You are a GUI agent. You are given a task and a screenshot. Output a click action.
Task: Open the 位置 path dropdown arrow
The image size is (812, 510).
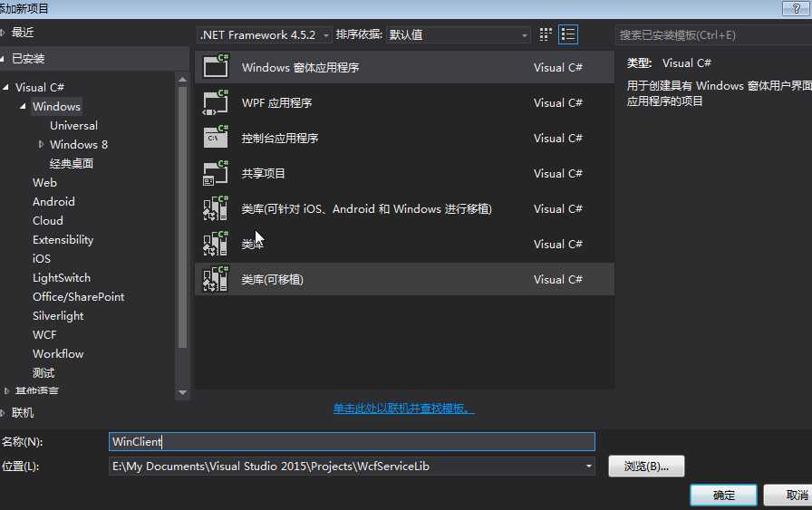coord(588,467)
